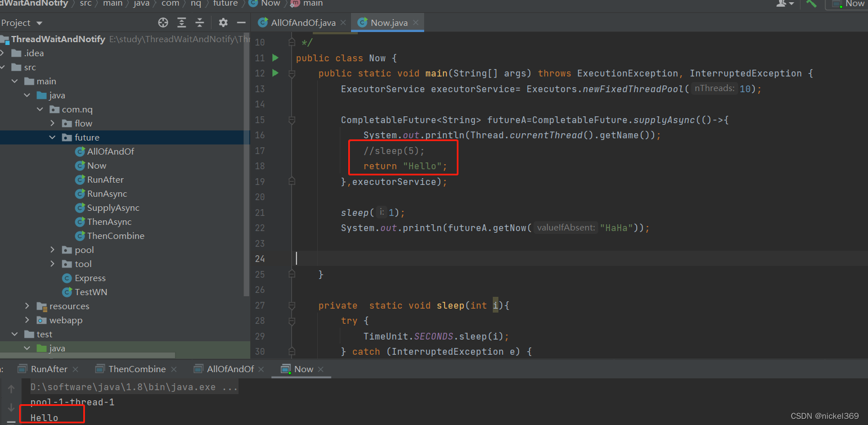The height and width of the screenshot is (425, 868).
Task: Close the Now run tab
Action: click(x=321, y=369)
